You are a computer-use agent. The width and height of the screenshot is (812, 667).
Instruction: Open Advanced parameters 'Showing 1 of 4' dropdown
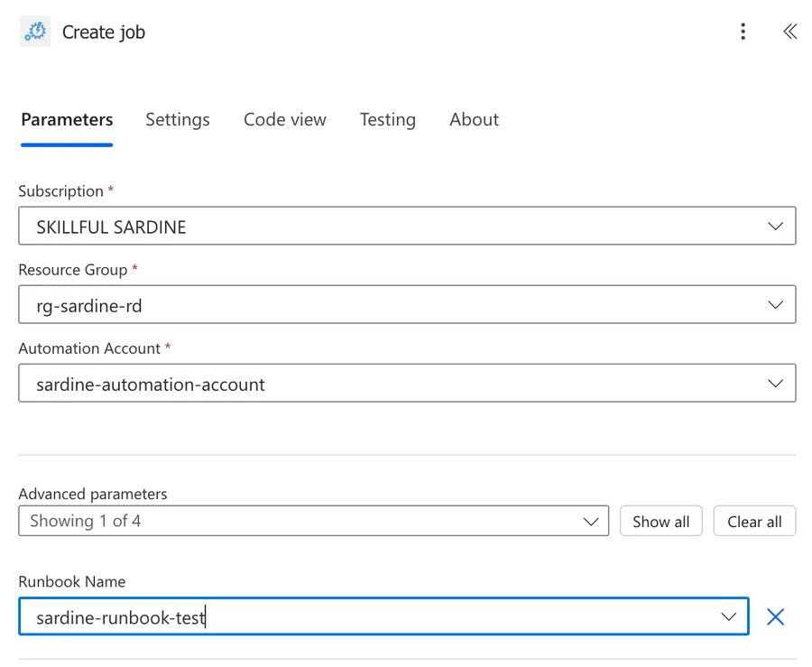[313, 521]
